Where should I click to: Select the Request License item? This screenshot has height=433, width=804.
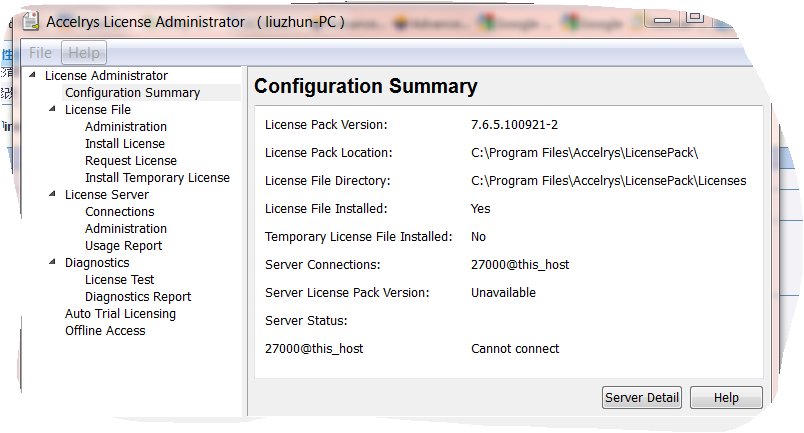tap(131, 161)
